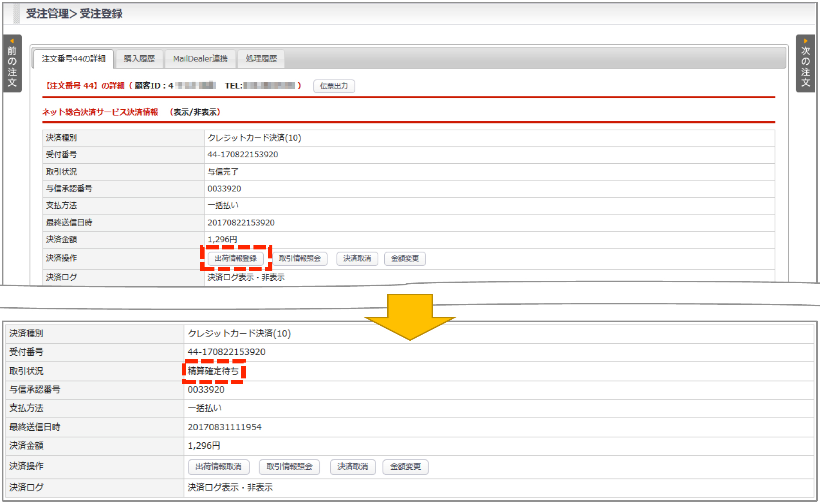820x504 pixels.
Task: Select the 処理履歴 tab
Action: pos(261,59)
